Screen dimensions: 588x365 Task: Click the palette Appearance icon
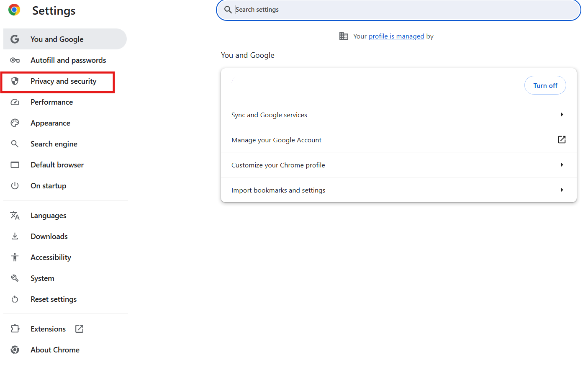coord(15,123)
